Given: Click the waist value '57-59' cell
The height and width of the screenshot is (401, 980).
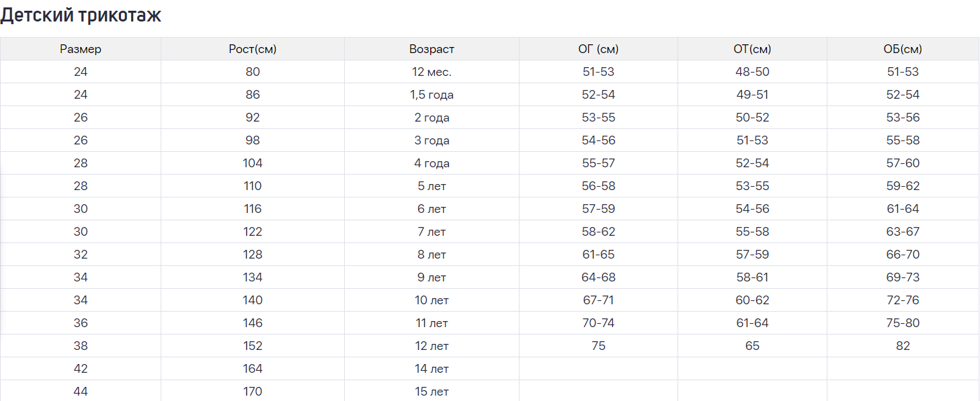Looking at the screenshot, I should pos(752,255).
